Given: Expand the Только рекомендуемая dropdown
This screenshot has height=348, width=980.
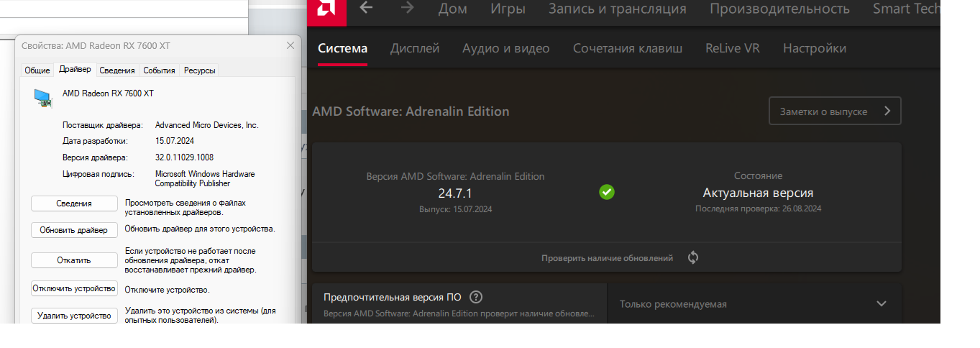Looking at the screenshot, I should [754, 303].
